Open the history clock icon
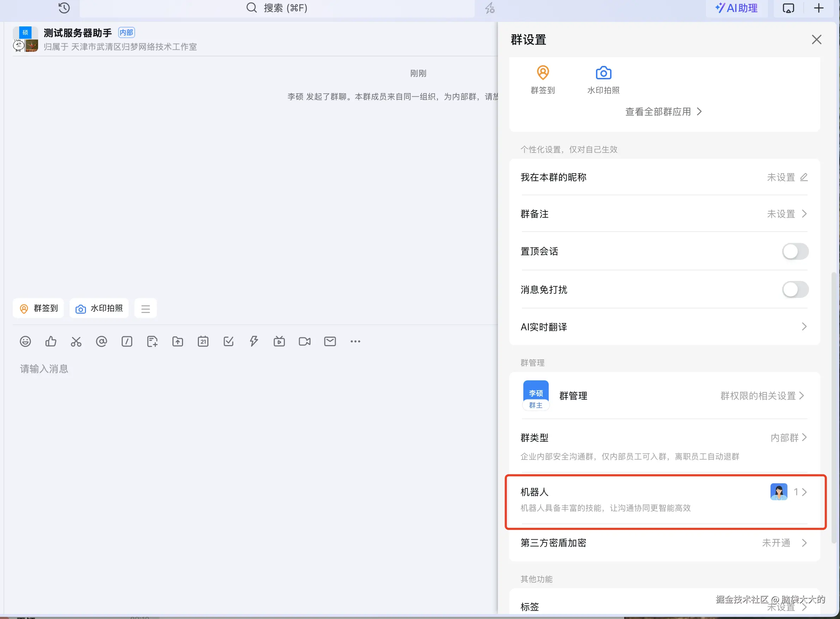 click(64, 8)
